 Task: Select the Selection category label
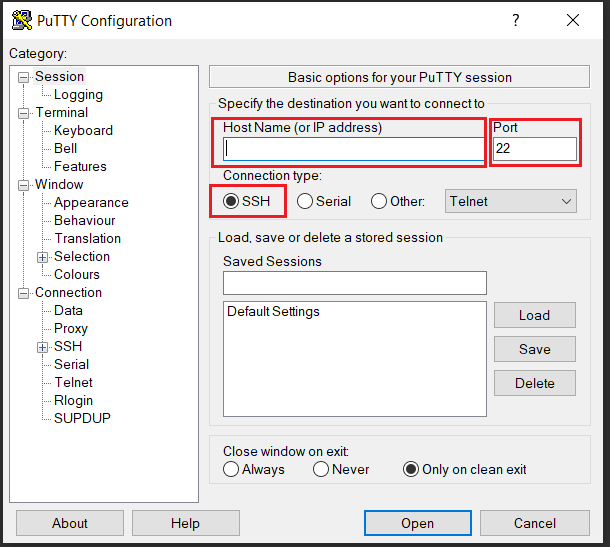[x=82, y=256]
